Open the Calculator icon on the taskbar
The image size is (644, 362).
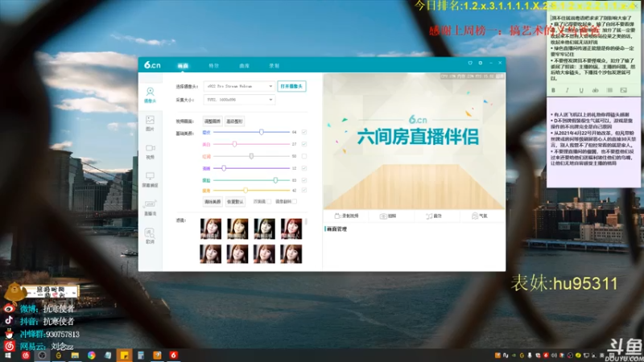(x=140, y=356)
